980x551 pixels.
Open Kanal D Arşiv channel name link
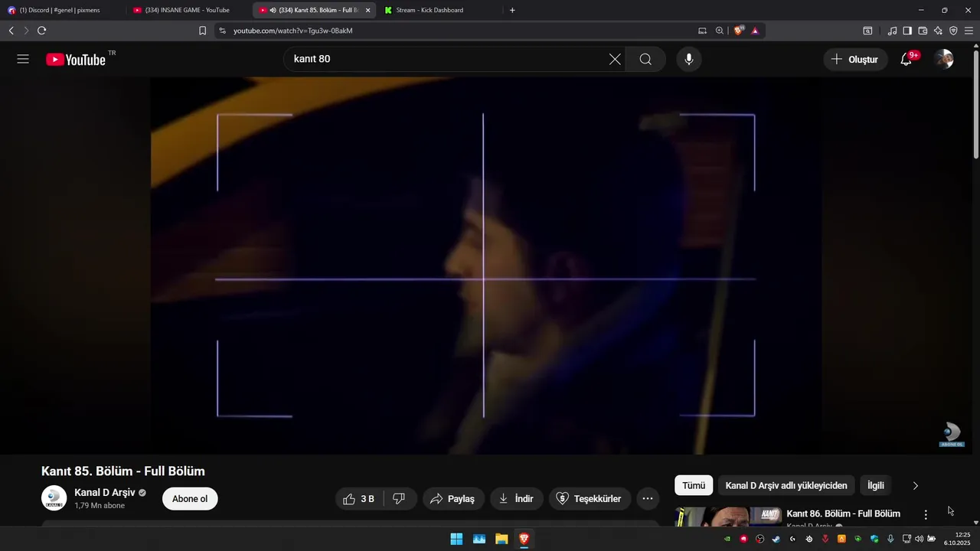104,492
